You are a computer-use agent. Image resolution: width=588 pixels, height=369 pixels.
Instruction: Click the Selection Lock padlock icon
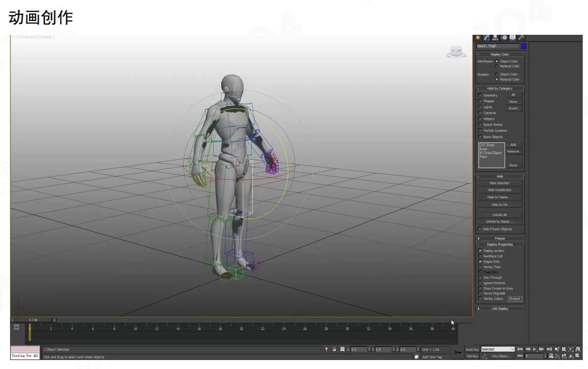point(334,349)
